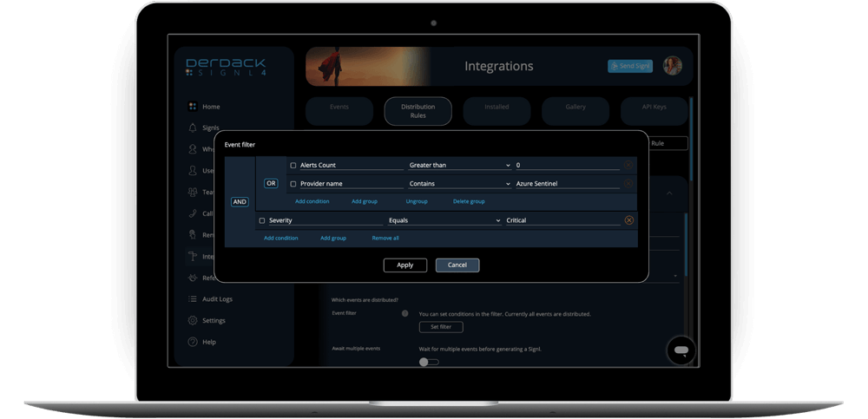Open Audit Logs menu item

tap(217, 299)
